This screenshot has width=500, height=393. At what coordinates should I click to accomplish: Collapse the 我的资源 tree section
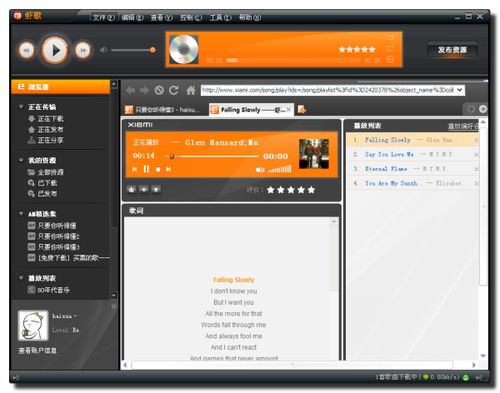21,160
